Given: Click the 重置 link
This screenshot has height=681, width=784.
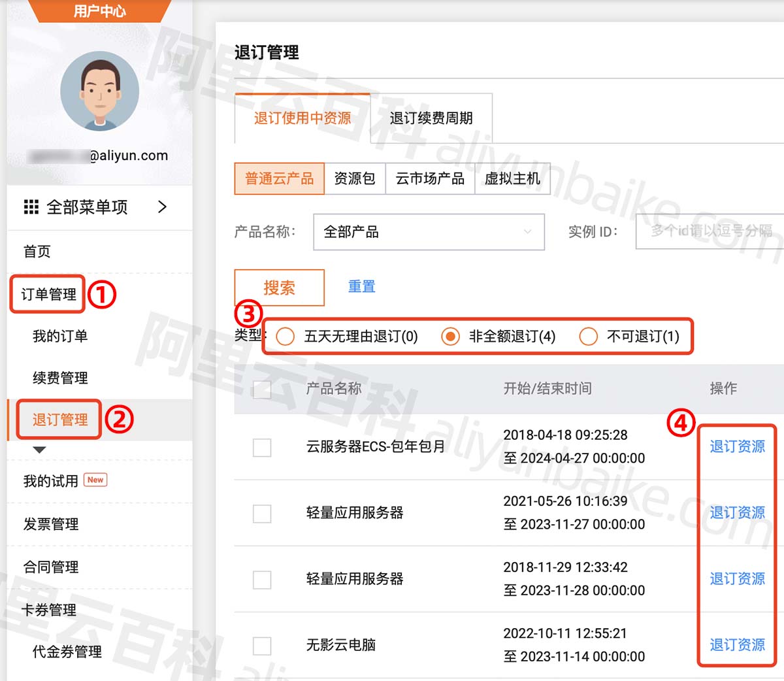Looking at the screenshot, I should pos(361,287).
